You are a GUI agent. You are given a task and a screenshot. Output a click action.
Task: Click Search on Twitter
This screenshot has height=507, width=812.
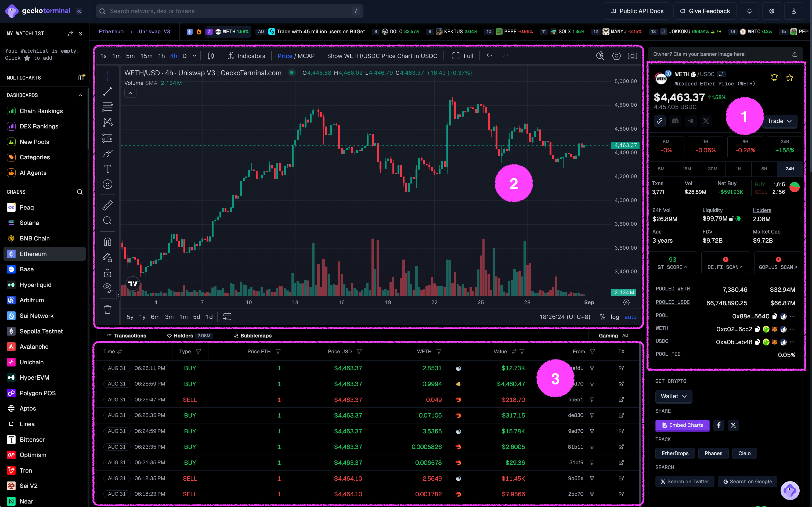pyautogui.click(x=685, y=481)
